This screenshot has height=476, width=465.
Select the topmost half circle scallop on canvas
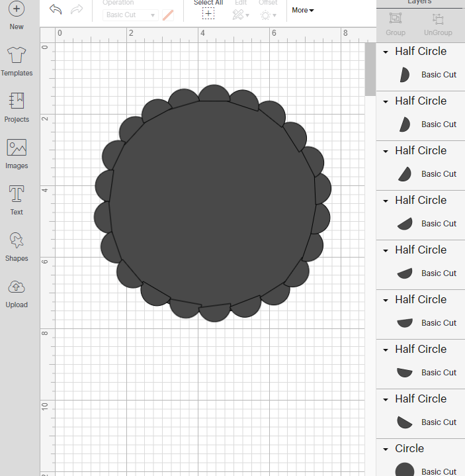(x=214, y=93)
